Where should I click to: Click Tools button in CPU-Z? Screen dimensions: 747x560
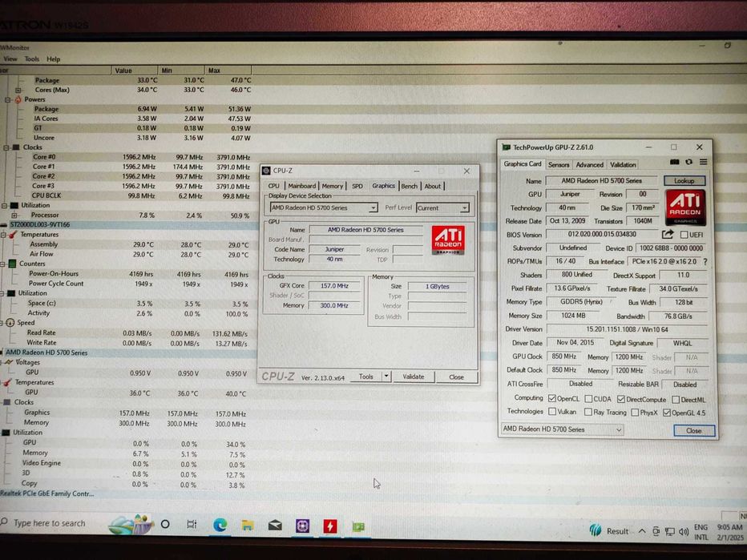coord(365,377)
